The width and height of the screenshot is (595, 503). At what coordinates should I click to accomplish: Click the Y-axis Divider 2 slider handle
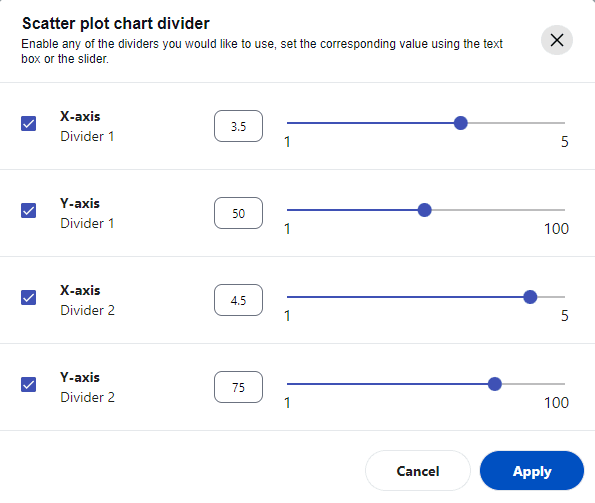coord(495,384)
